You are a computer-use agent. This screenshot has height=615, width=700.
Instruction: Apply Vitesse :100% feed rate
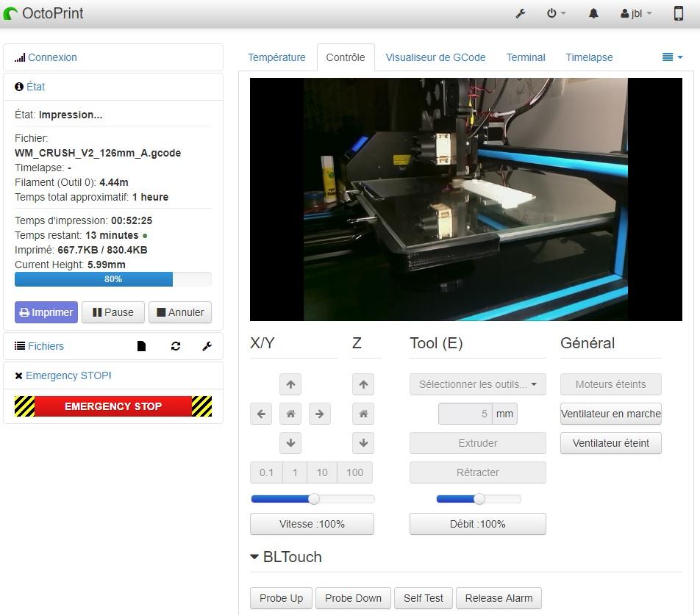312,524
